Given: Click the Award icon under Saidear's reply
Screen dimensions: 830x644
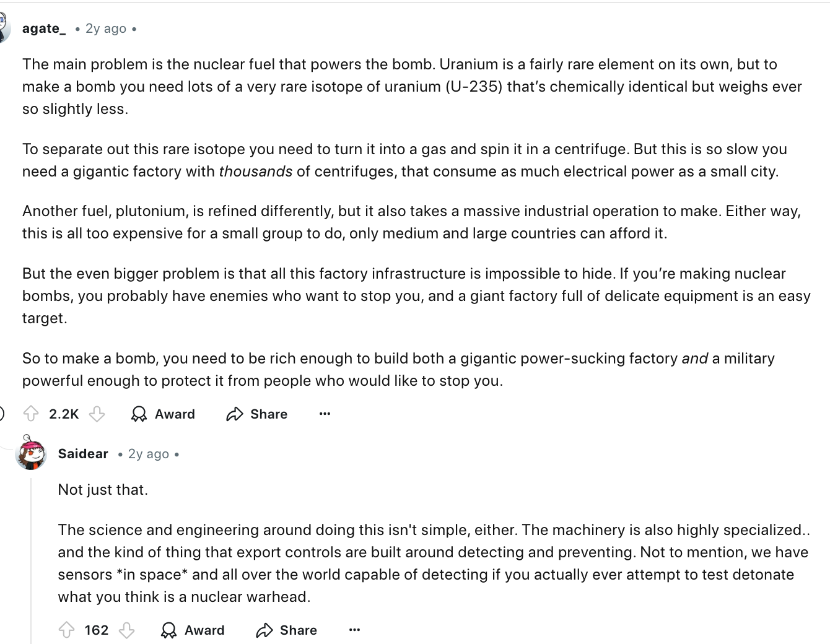Looking at the screenshot, I should point(168,630).
